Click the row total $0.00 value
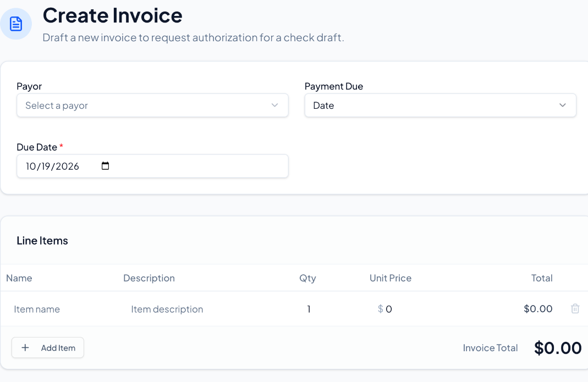Viewport: 588px width, 382px height. [x=538, y=308]
